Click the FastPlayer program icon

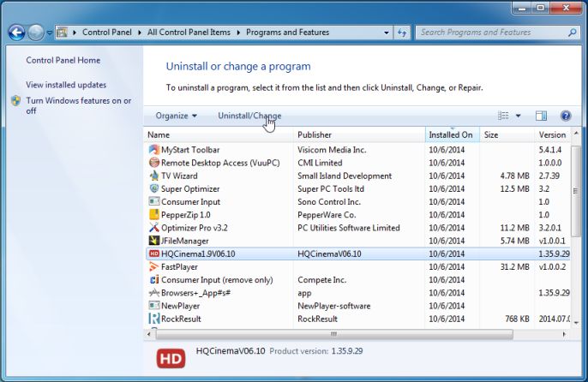pos(154,266)
